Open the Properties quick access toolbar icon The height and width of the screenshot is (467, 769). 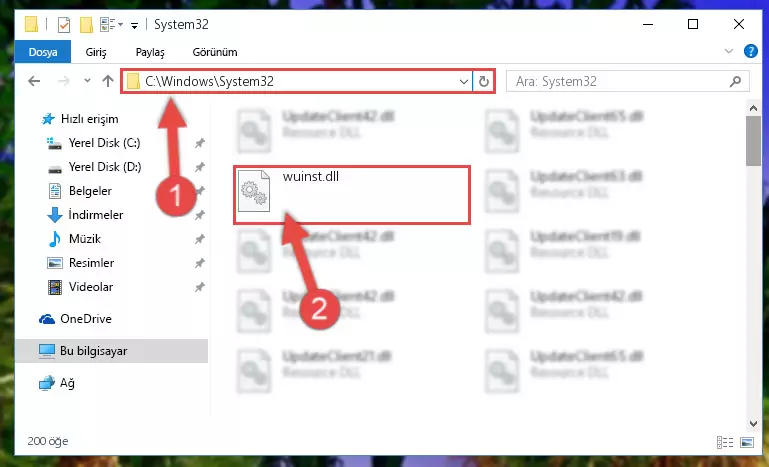click(64, 24)
